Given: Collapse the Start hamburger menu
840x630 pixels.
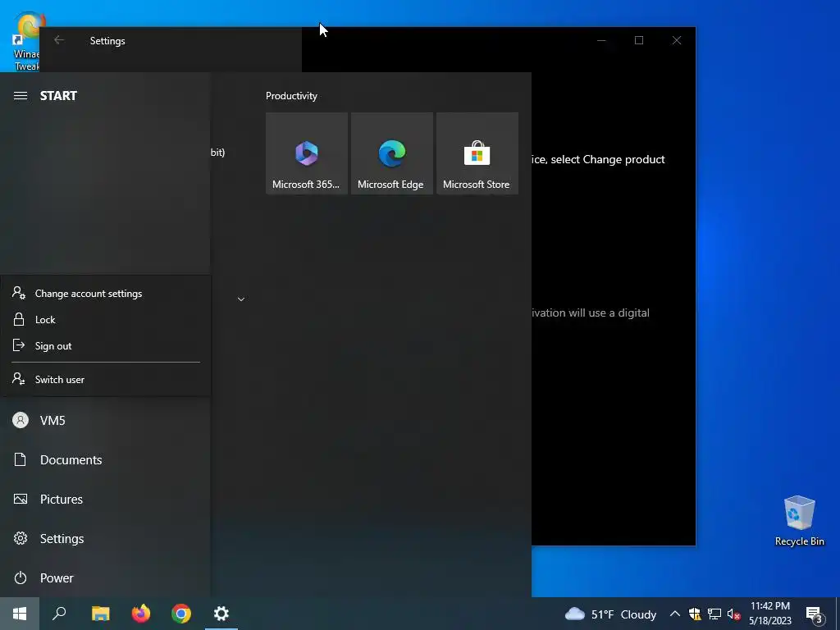Looking at the screenshot, I should (21, 96).
